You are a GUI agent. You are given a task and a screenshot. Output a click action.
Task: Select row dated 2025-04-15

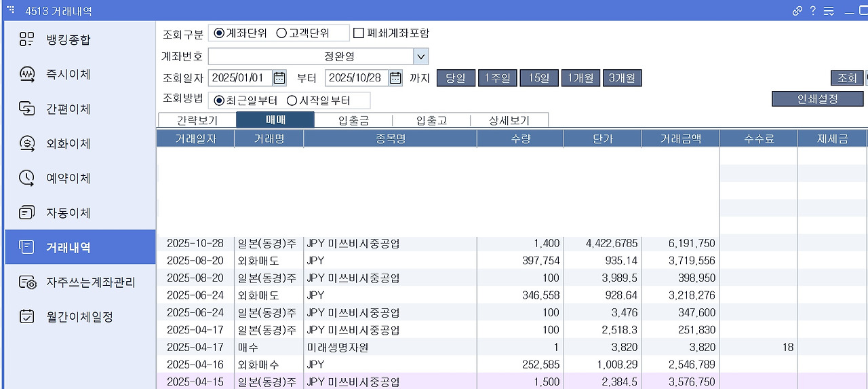pyautogui.click(x=511, y=382)
